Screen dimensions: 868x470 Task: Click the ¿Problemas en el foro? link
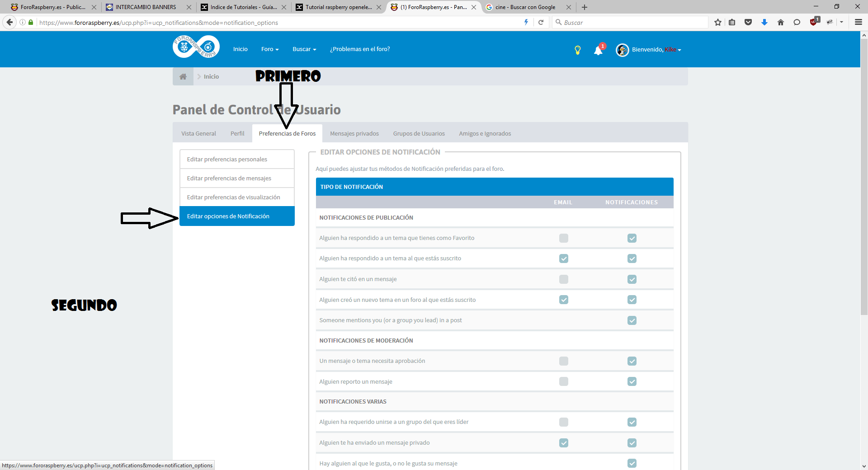click(359, 49)
